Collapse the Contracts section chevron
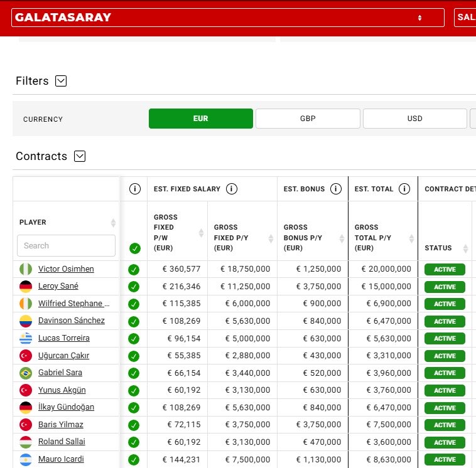 pyautogui.click(x=80, y=156)
